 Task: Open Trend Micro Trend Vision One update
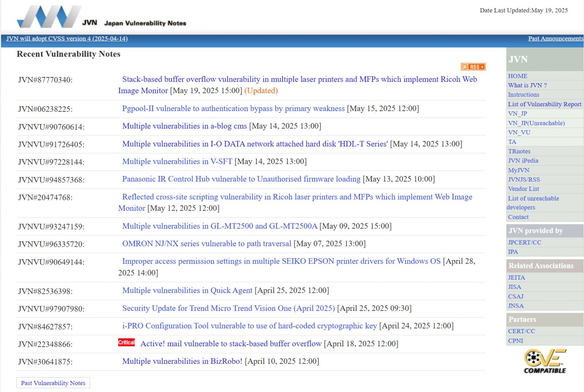(228, 308)
